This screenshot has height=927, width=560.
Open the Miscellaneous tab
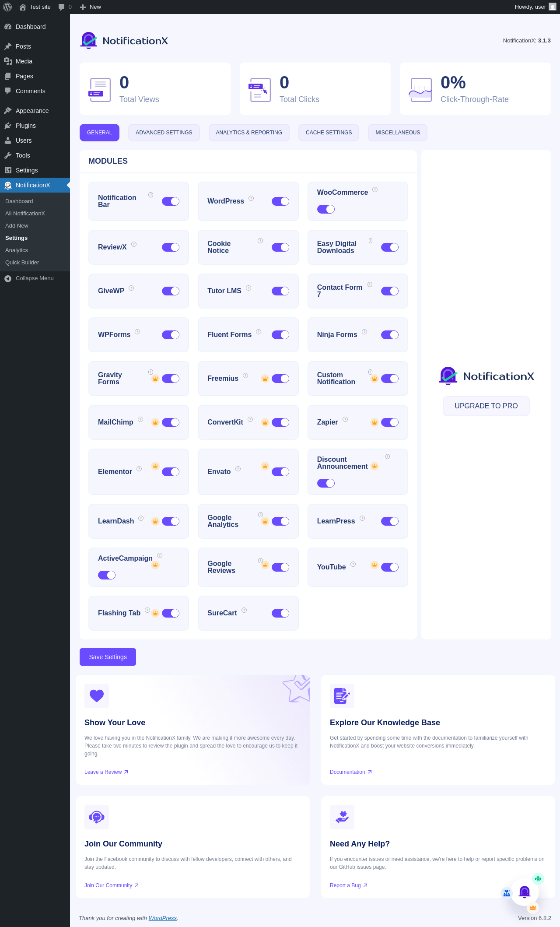pos(398,133)
